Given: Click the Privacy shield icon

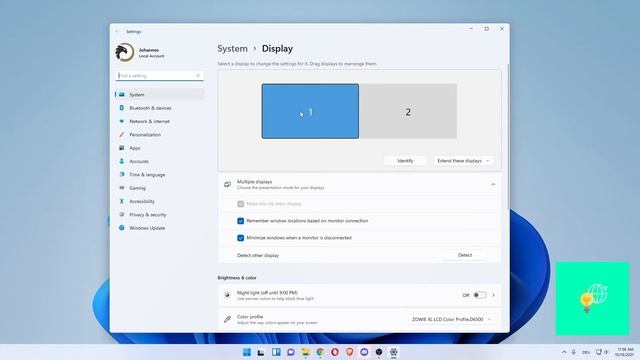Looking at the screenshot, I should (122, 215).
